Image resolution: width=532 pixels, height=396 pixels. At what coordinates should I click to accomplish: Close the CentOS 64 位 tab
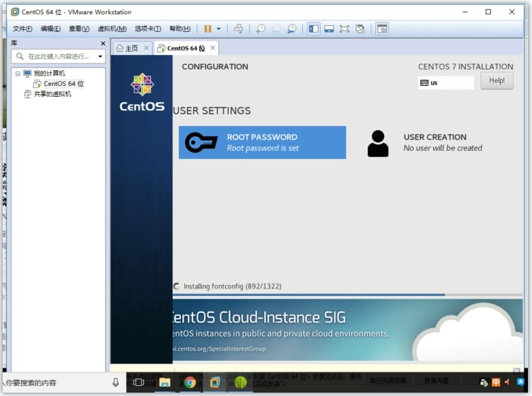coord(213,48)
